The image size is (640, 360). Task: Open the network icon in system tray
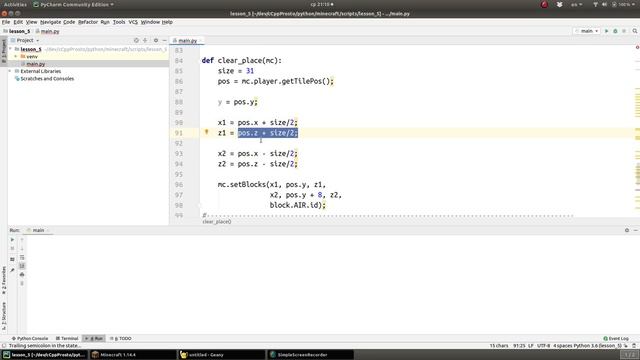(595, 4)
